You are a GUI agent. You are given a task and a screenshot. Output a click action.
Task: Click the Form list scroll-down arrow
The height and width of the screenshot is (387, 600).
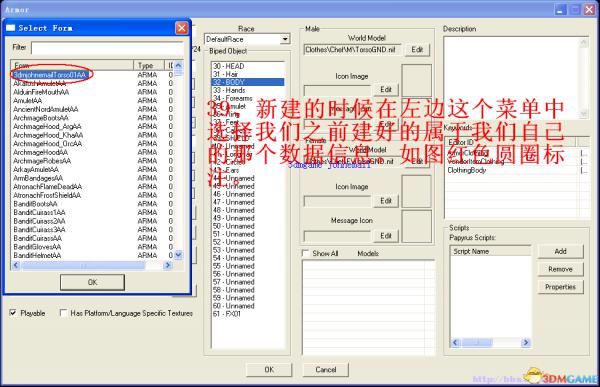pyautogui.click(x=178, y=255)
